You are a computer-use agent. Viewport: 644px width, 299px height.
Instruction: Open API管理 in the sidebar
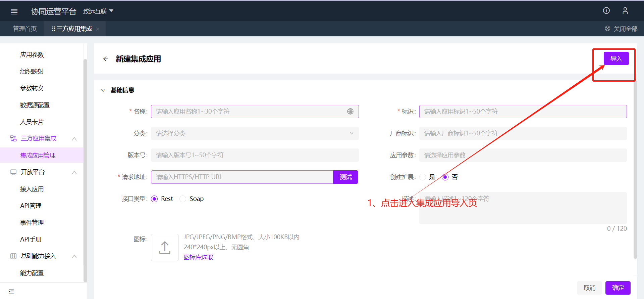[x=31, y=206]
